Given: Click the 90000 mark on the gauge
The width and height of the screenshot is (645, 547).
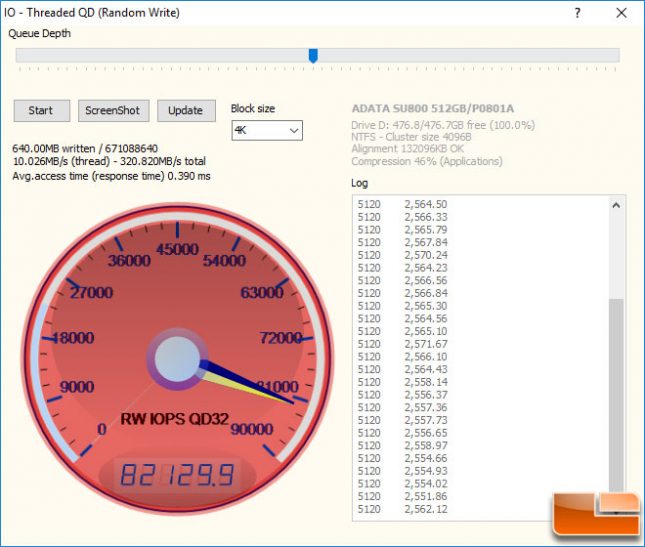Looking at the screenshot, I should (252, 429).
